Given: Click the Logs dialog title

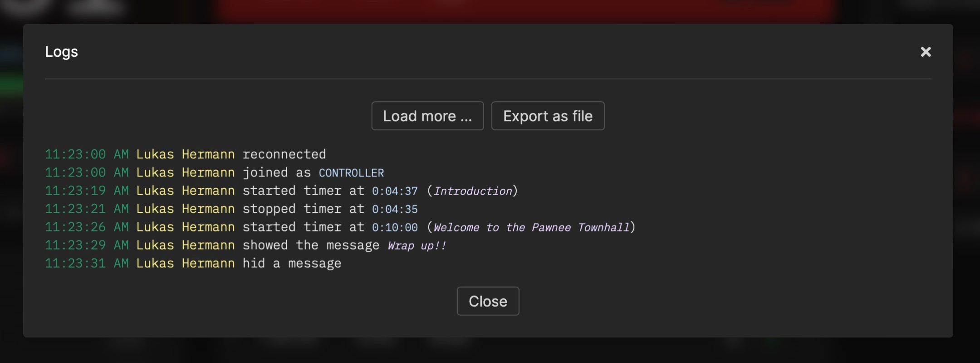Looking at the screenshot, I should (x=62, y=51).
